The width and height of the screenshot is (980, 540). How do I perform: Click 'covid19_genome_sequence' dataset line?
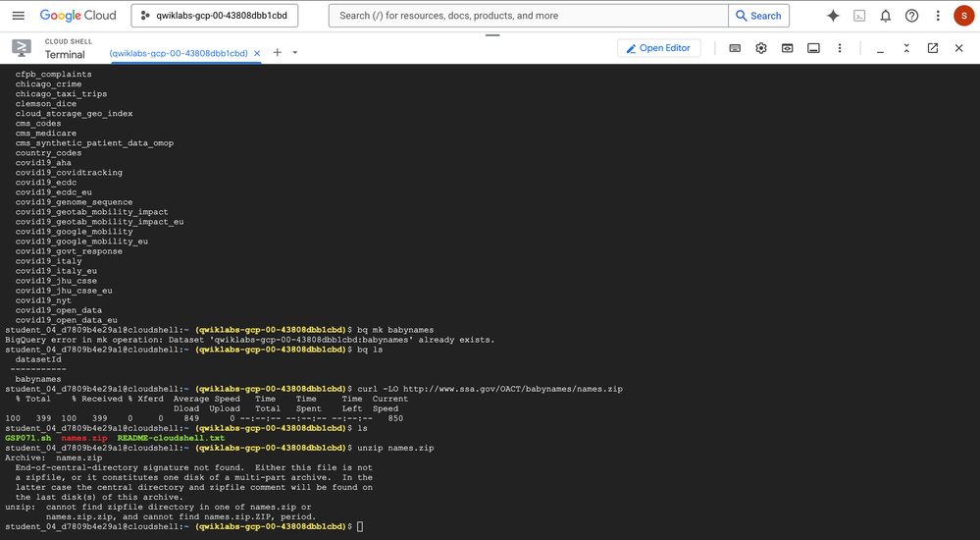[x=74, y=202]
